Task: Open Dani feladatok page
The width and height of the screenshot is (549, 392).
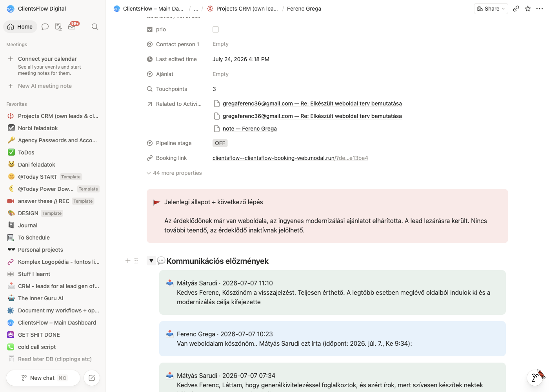Action: (x=53, y=165)
